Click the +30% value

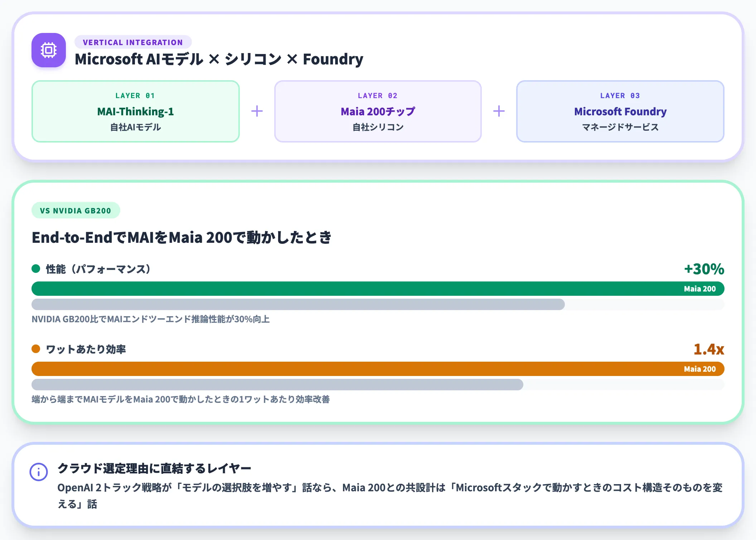click(704, 269)
